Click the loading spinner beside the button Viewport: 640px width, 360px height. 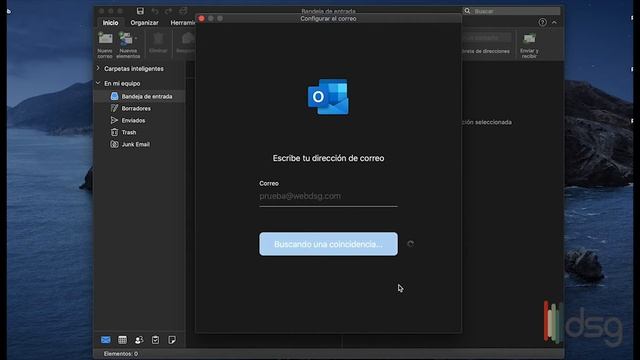pos(411,244)
